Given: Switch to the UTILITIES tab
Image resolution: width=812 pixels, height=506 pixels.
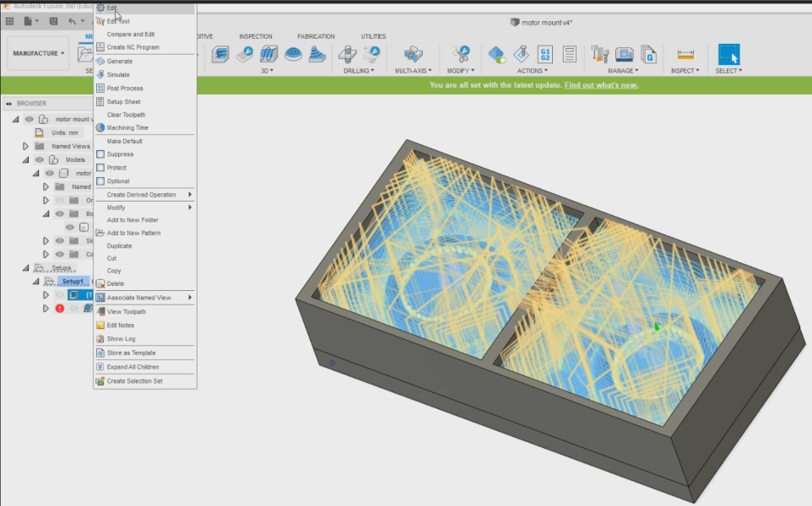Looking at the screenshot, I should point(373,37).
